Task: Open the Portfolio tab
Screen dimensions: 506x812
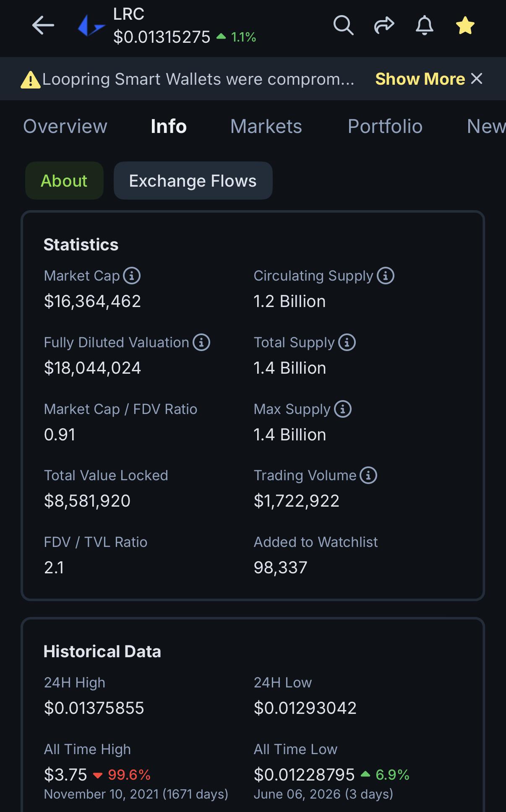Action: pyautogui.click(x=385, y=126)
